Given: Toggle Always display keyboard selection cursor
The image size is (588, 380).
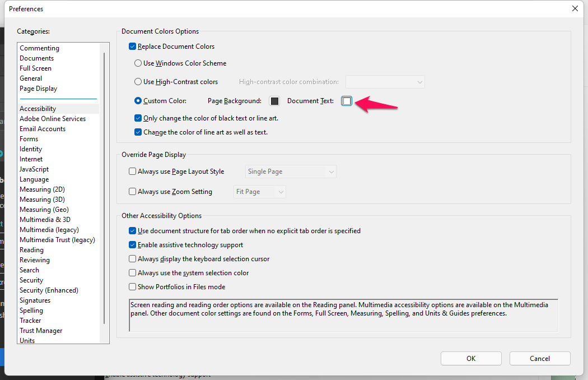Looking at the screenshot, I should (133, 259).
